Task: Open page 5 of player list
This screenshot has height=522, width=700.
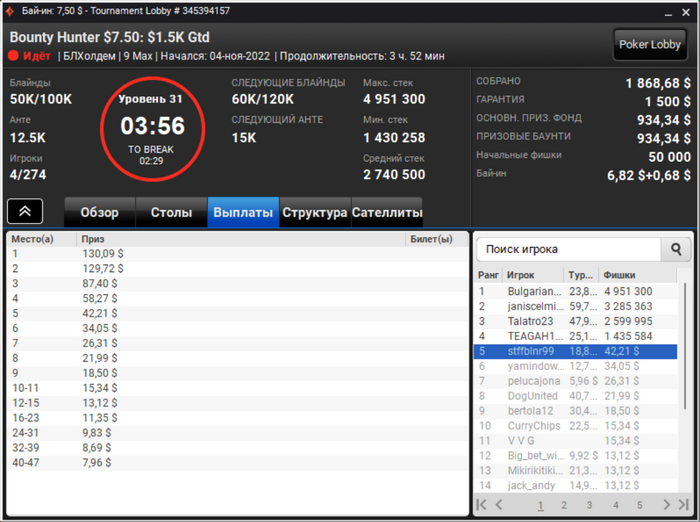Action: click(640, 505)
